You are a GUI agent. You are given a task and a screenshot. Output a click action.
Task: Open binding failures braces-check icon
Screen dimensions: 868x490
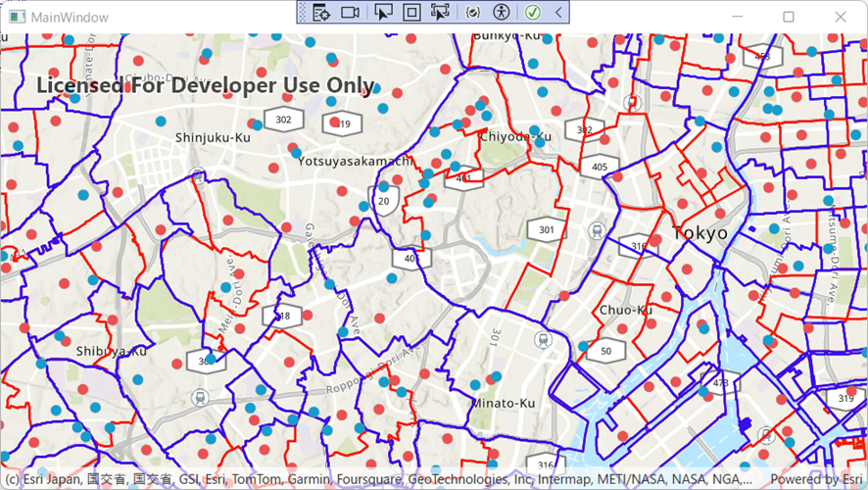click(473, 12)
